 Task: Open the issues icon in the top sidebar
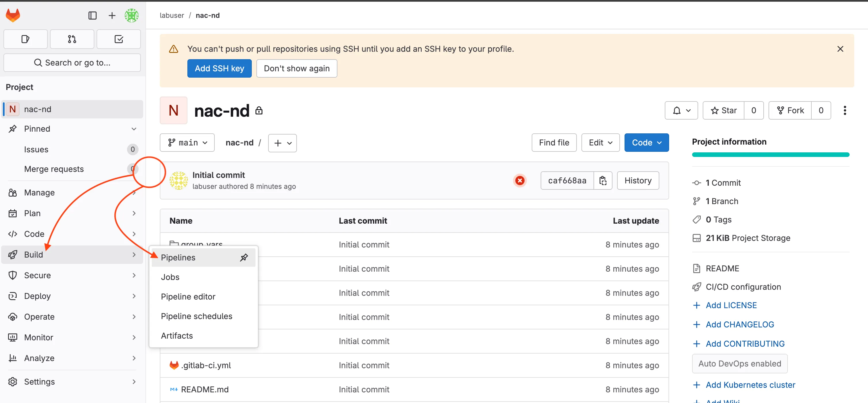tap(25, 39)
